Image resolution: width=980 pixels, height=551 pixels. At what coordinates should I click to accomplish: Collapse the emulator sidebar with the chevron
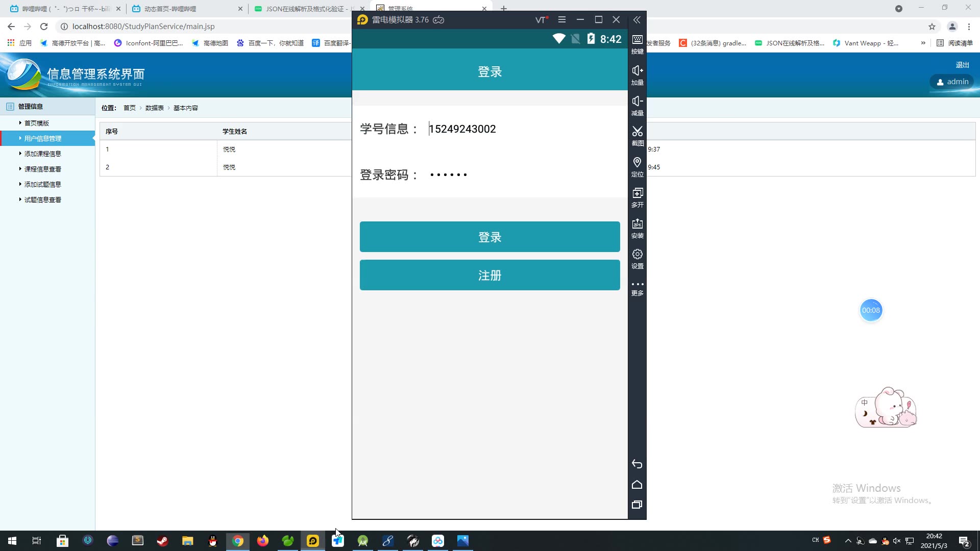[637, 20]
